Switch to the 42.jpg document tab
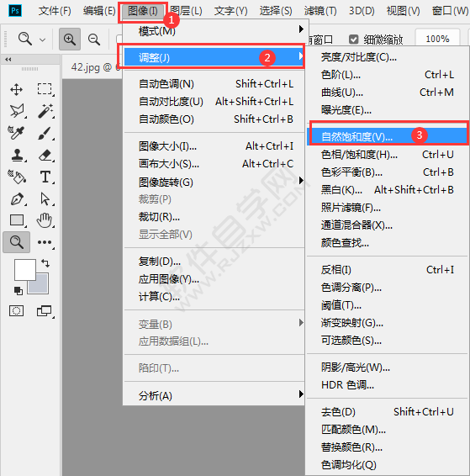Screen dimensions: 470x476 pos(92,67)
